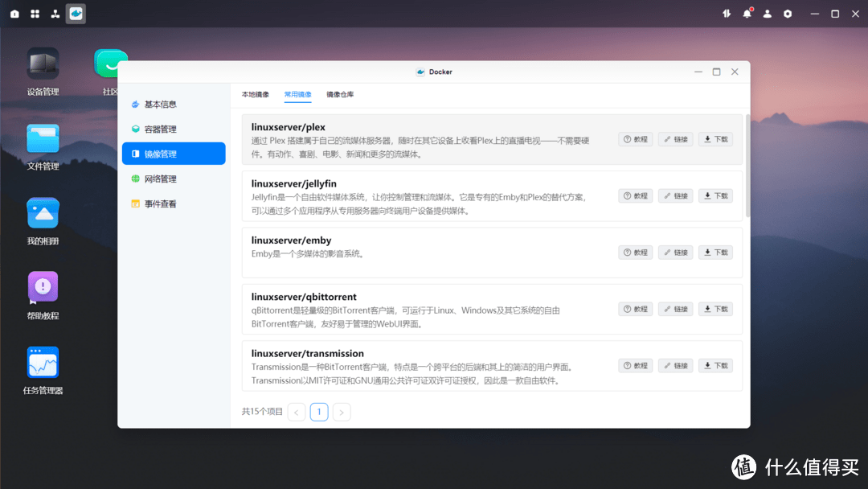The width and height of the screenshot is (868, 489).
Task: Click the home icon in top bar
Action: point(15,14)
